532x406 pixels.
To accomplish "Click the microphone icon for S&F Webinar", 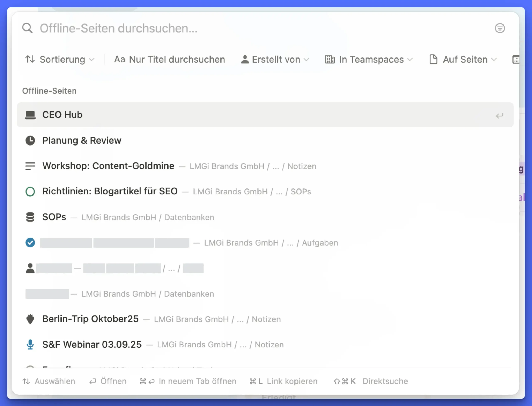I will click(30, 344).
